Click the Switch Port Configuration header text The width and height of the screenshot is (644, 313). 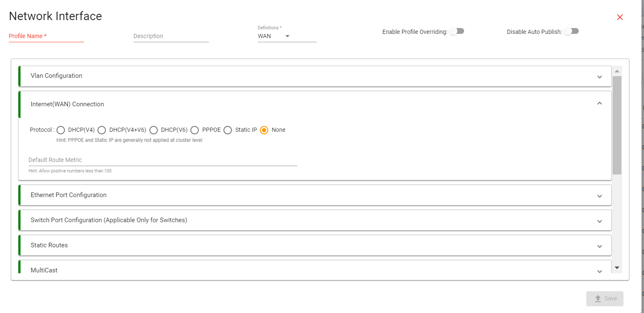tap(109, 220)
